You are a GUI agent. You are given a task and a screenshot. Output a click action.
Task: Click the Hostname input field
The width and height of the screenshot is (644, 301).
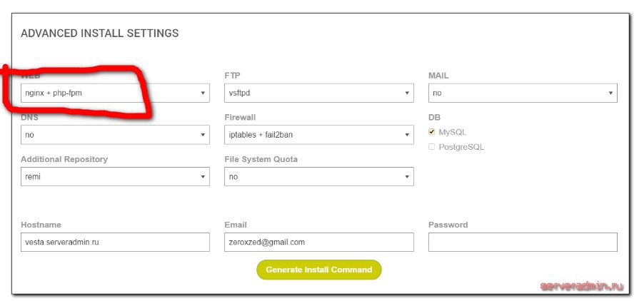[114, 243]
